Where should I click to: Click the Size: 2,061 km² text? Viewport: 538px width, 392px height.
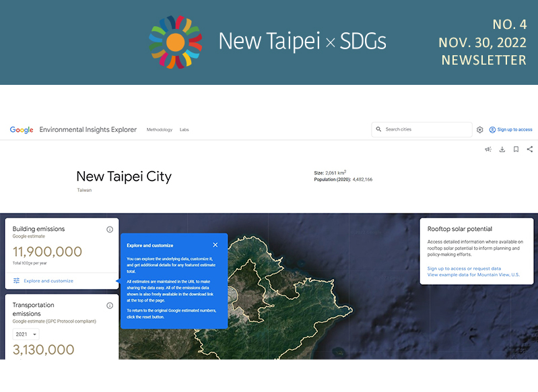pyautogui.click(x=330, y=172)
